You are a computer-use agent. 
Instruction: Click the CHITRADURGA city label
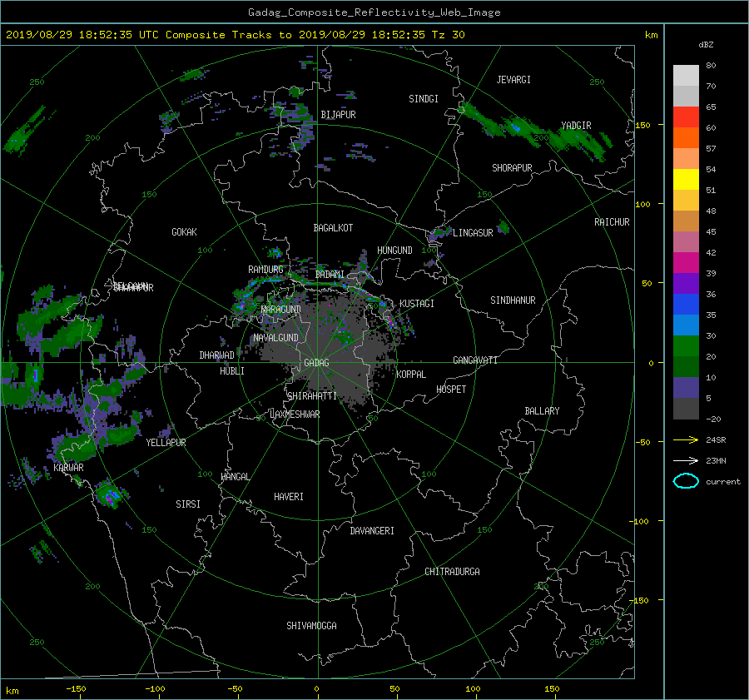453,572
